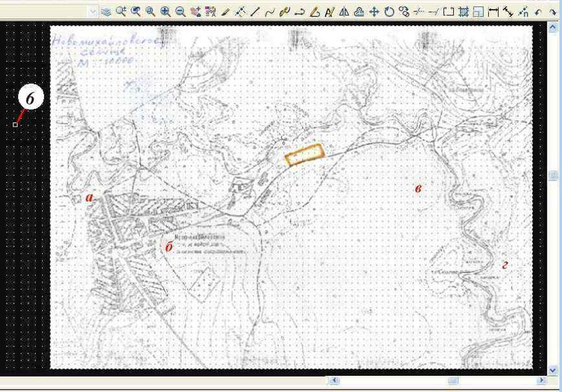Screen dimensions: 562x392
Task: Select the pencil drawing tool
Action: point(225,12)
